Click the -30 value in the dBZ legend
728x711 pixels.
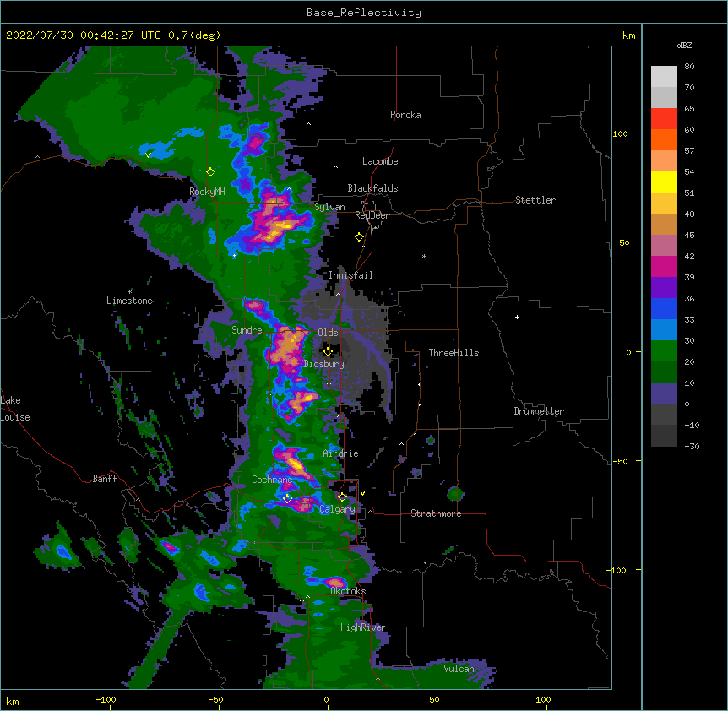[692, 446]
